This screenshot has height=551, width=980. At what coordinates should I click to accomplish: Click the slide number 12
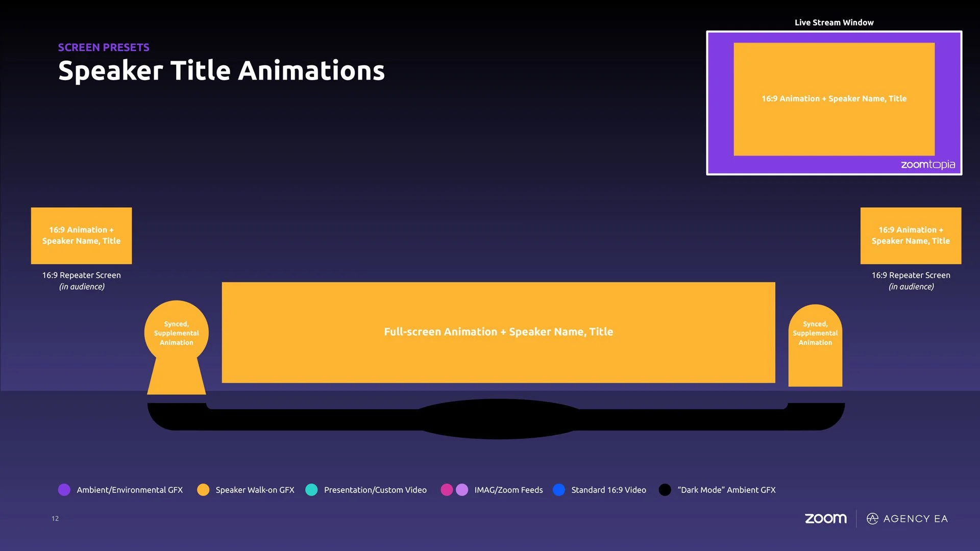click(x=55, y=518)
